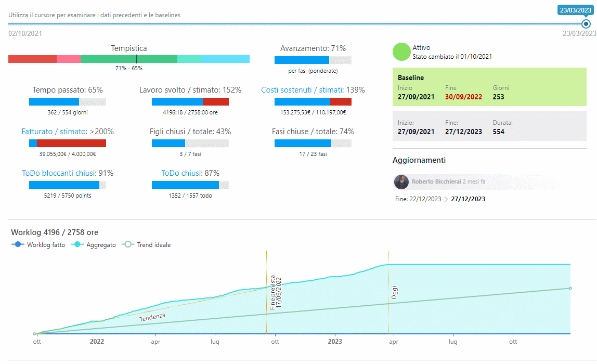
Task: Click the Figli chiusi / totale bar
Action: click(190, 144)
